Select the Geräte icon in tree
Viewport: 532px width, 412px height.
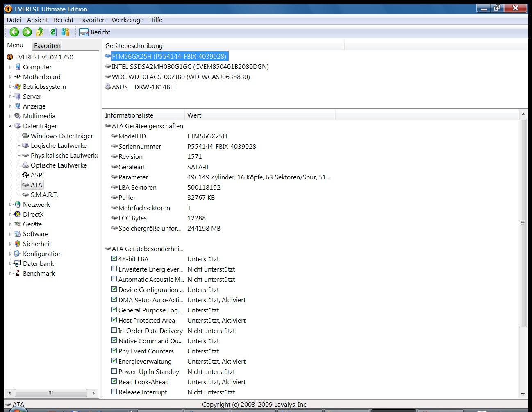[x=18, y=224]
